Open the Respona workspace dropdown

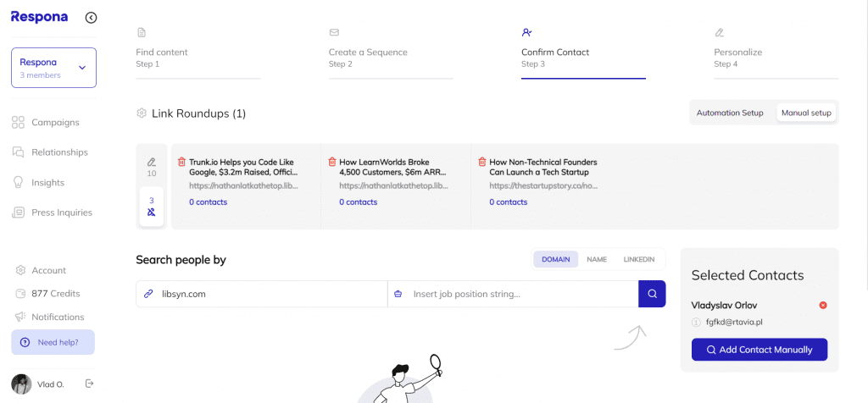(53, 68)
